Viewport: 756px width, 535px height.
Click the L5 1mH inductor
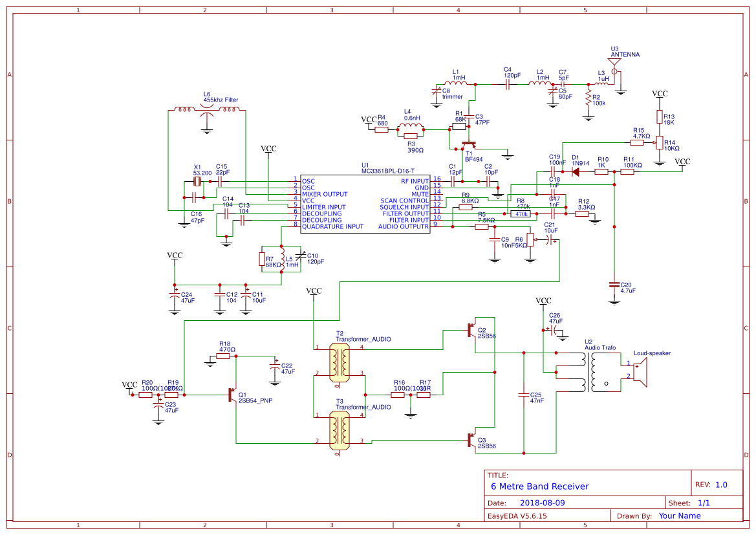tap(282, 259)
